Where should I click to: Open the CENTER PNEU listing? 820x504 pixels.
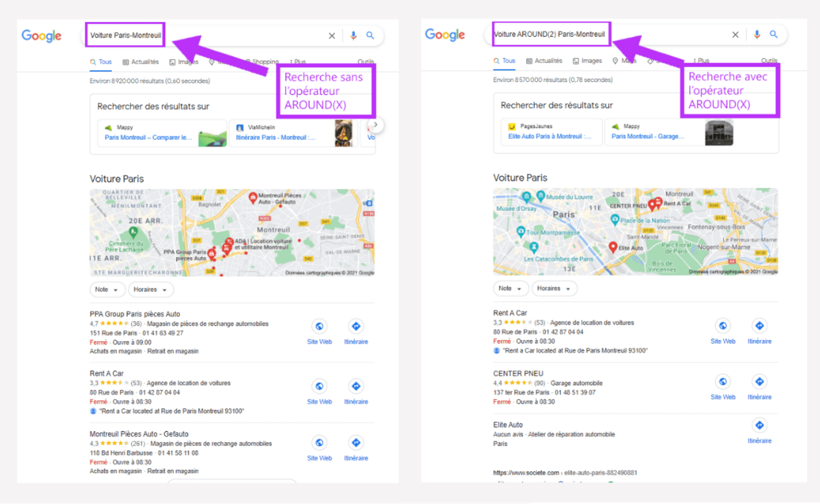point(518,374)
